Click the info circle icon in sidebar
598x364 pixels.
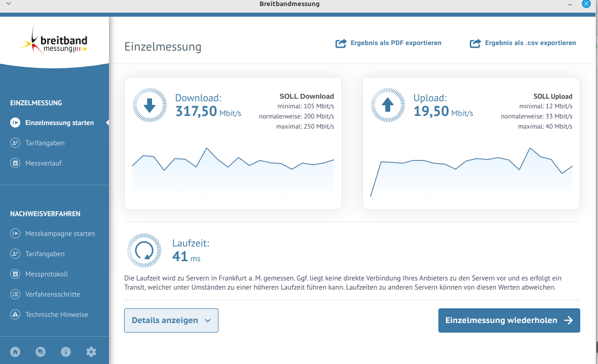click(x=65, y=352)
